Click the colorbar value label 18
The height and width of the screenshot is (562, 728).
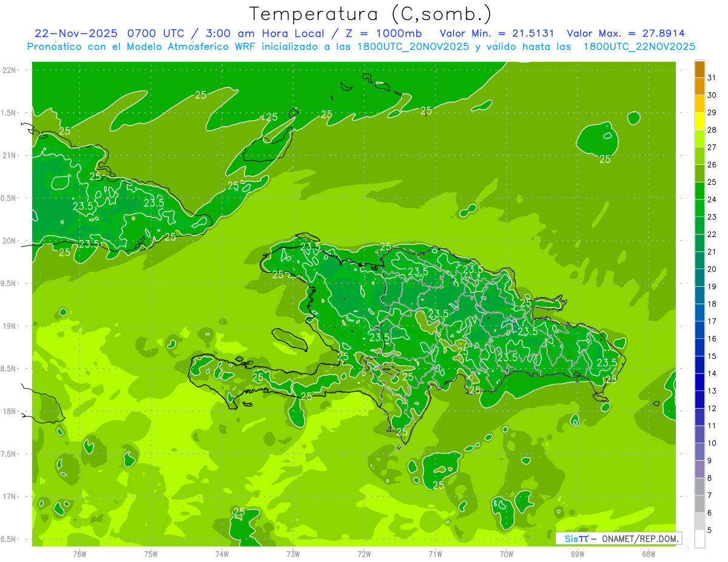712,304
